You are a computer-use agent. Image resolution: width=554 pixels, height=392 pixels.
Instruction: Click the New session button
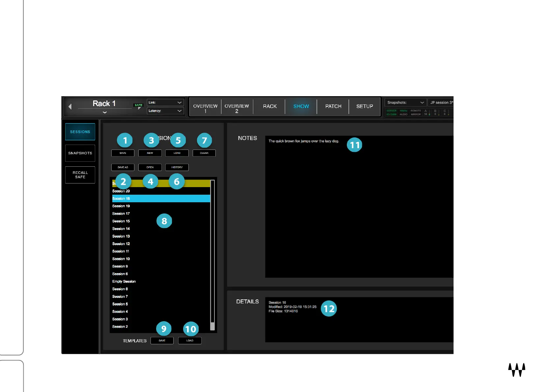click(x=150, y=153)
